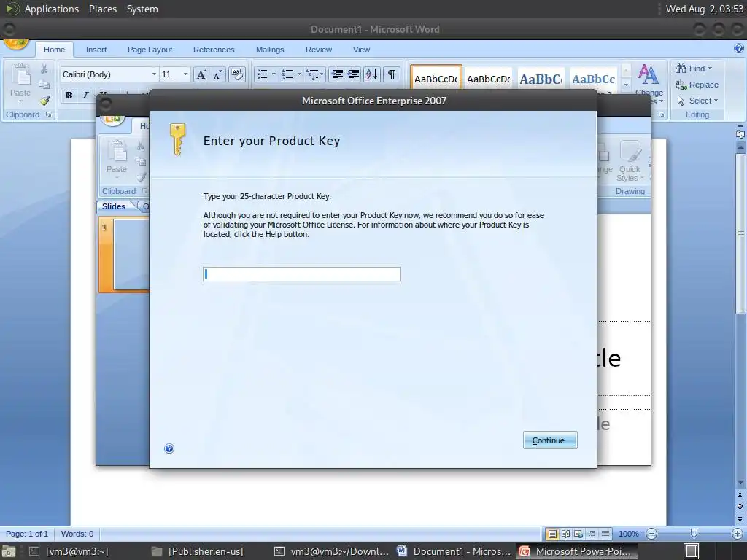Click the Decrease Indent icon
747x560 pixels.
337,74
